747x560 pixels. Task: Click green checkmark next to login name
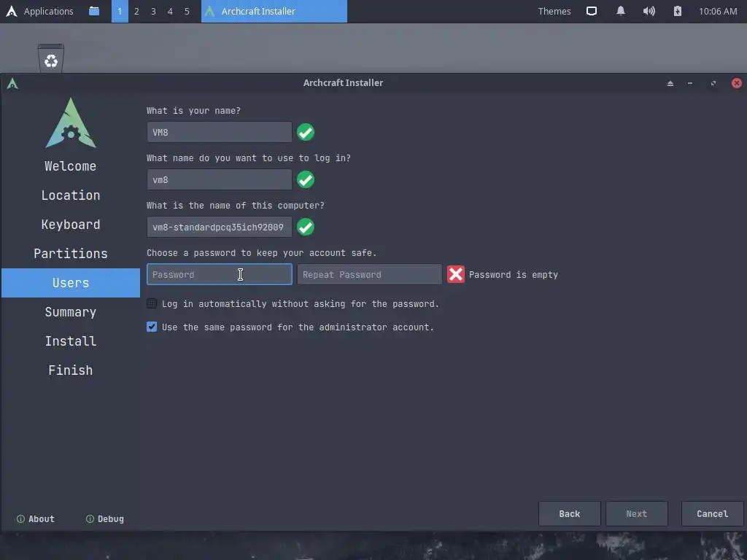[306, 179]
